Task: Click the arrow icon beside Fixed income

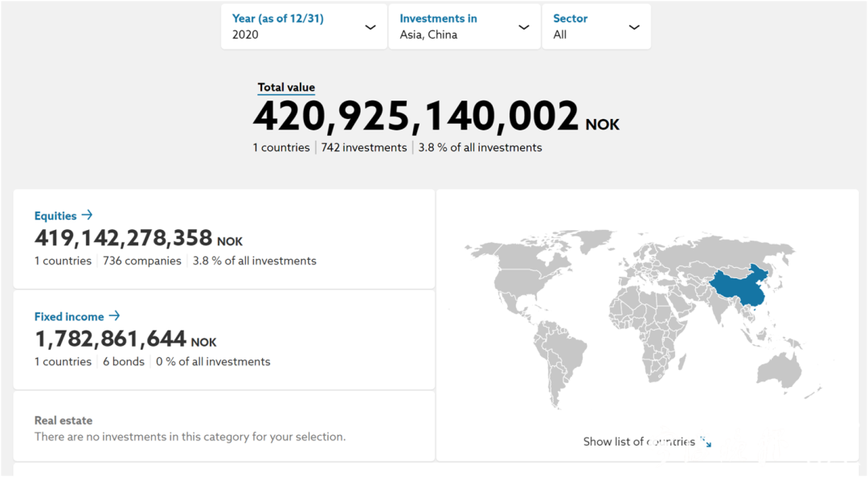Action: tap(115, 316)
